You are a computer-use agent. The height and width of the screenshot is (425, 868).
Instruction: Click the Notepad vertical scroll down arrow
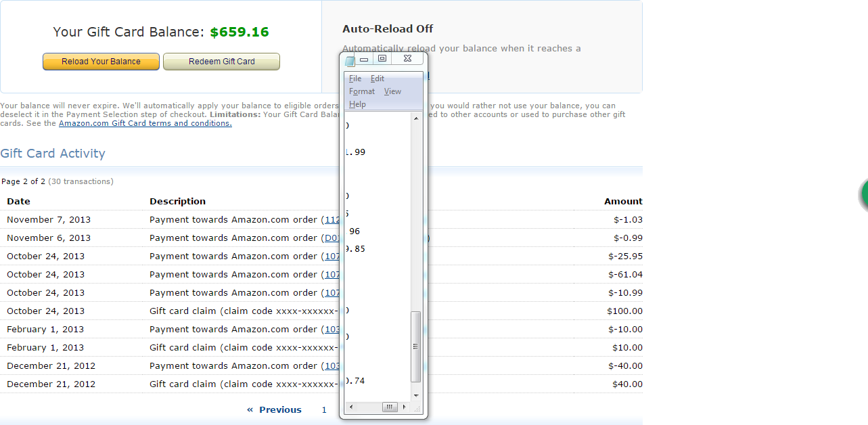(416, 396)
